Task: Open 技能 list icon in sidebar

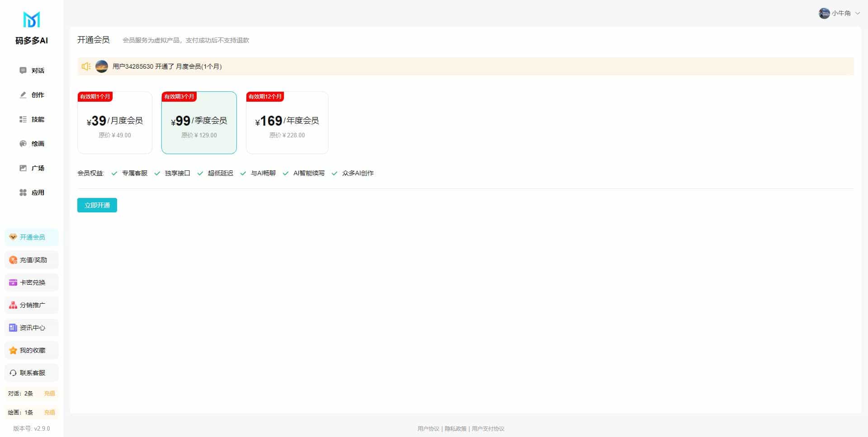Action: [23, 119]
